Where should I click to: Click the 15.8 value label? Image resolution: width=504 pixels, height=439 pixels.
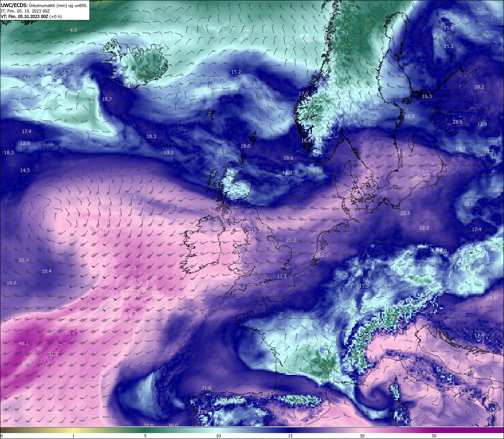(448, 28)
